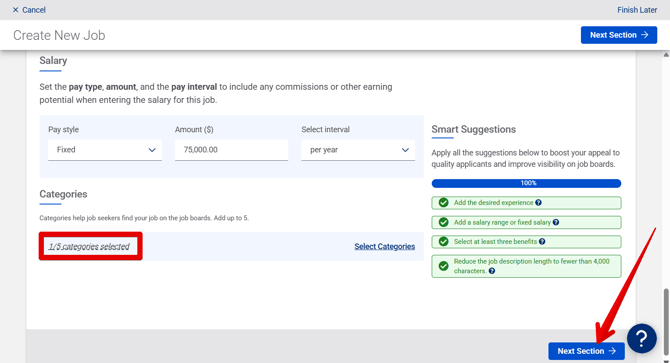Click the vertical page scrollbar thumb
The image size is (670, 363).
[x=666, y=322]
